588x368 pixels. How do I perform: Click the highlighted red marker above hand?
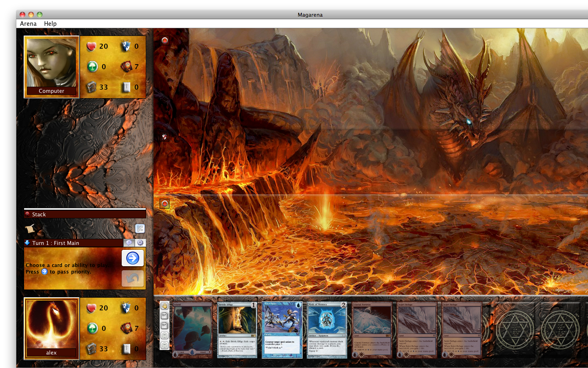(165, 203)
